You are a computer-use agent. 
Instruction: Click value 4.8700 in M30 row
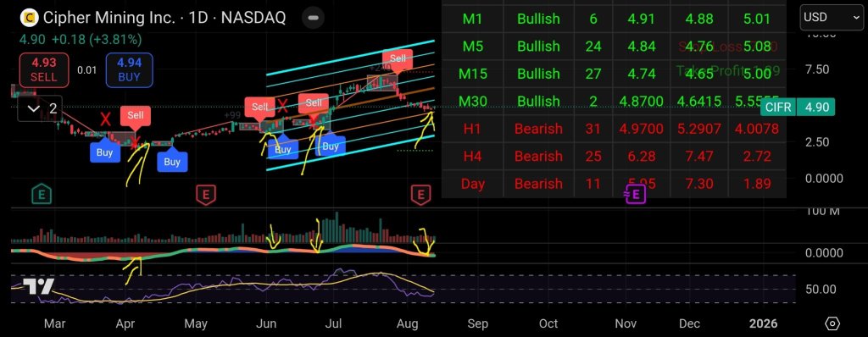(x=642, y=102)
